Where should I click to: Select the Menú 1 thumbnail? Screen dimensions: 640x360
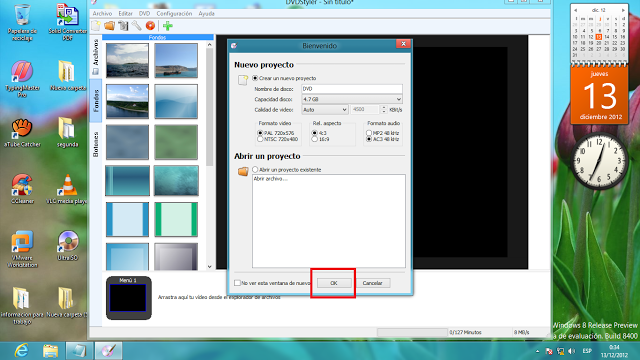pyautogui.click(x=129, y=298)
